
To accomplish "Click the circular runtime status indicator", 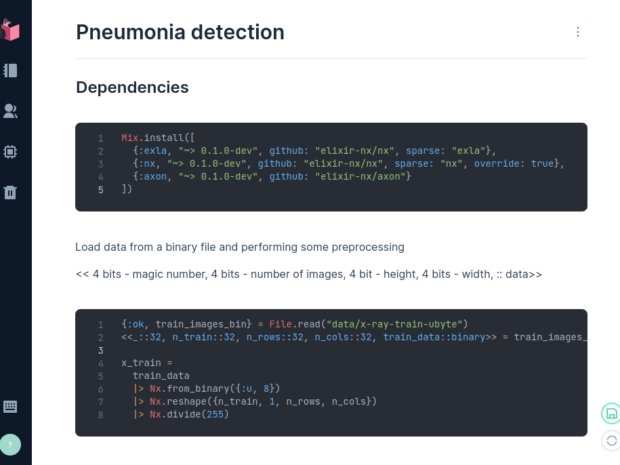I will click(611, 440).
